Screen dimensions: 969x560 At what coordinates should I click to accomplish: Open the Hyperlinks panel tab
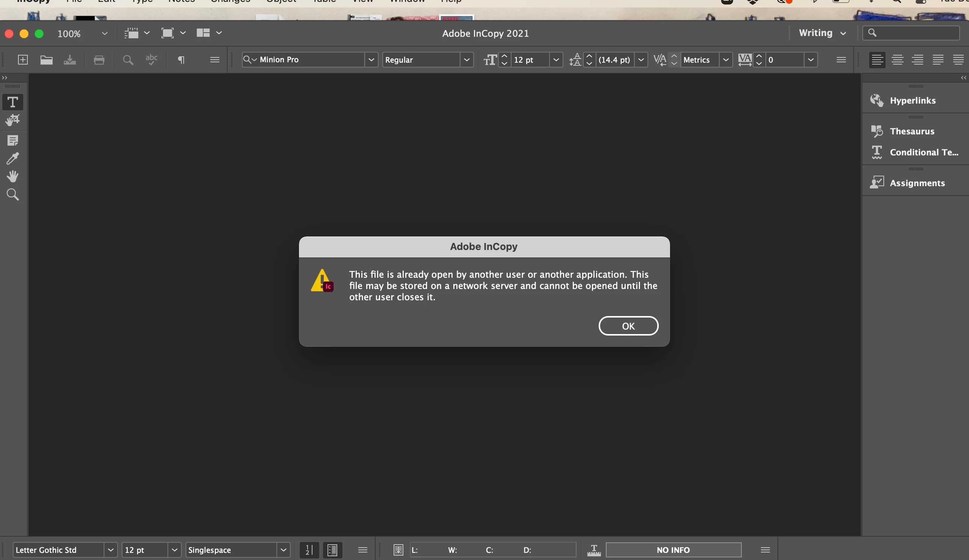[x=913, y=100]
